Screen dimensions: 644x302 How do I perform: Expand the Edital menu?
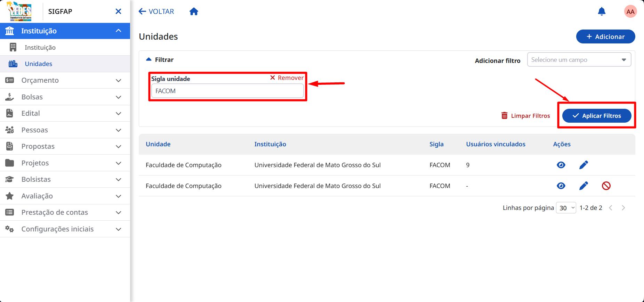click(x=65, y=113)
